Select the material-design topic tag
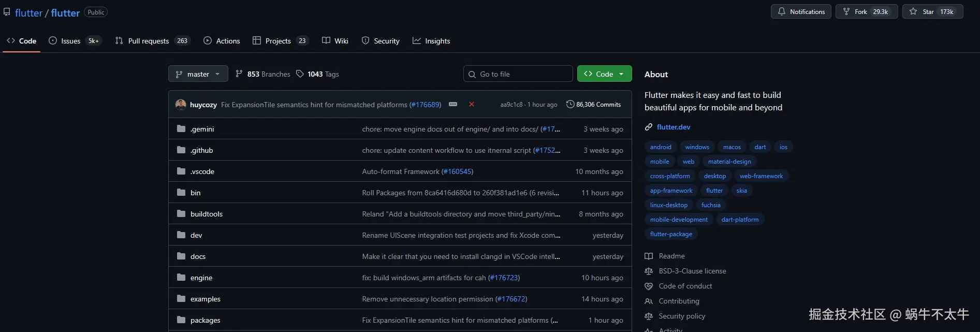 (x=729, y=162)
